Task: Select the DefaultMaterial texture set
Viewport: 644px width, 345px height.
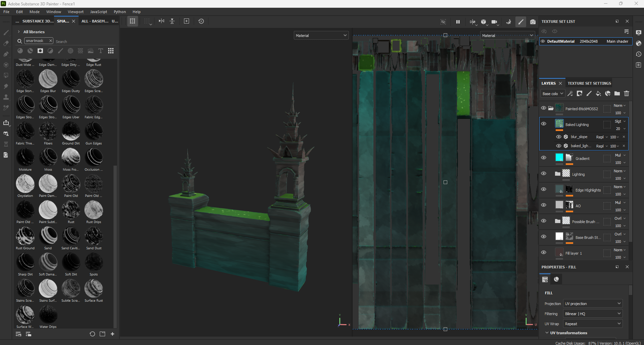Action: [561, 41]
